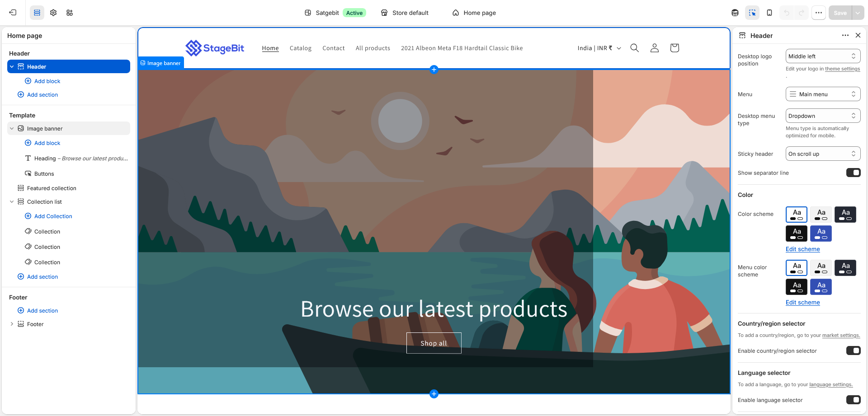Select the Image banner label tag
Viewport: 868px width, 416px height.
[x=160, y=63]
